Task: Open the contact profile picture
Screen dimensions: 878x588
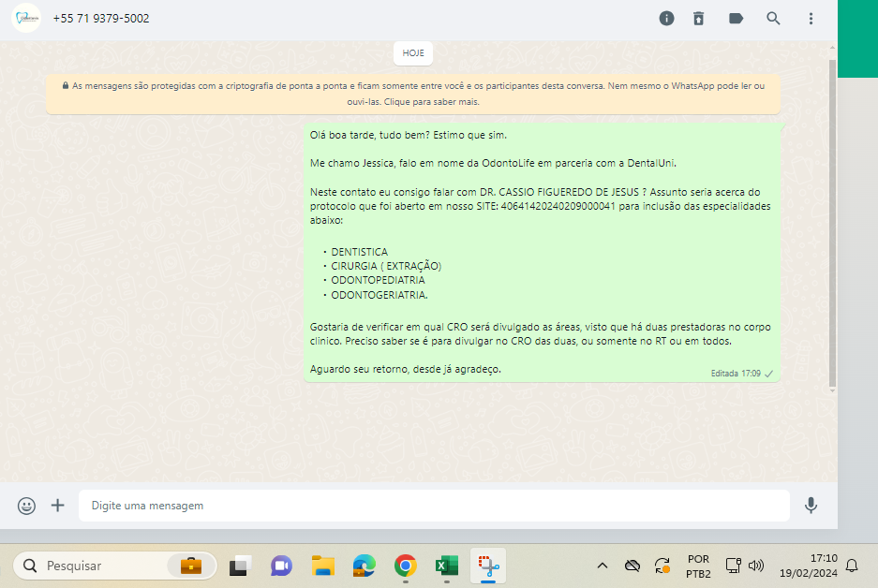Action: pyautogui.click(x=26, y=19)
